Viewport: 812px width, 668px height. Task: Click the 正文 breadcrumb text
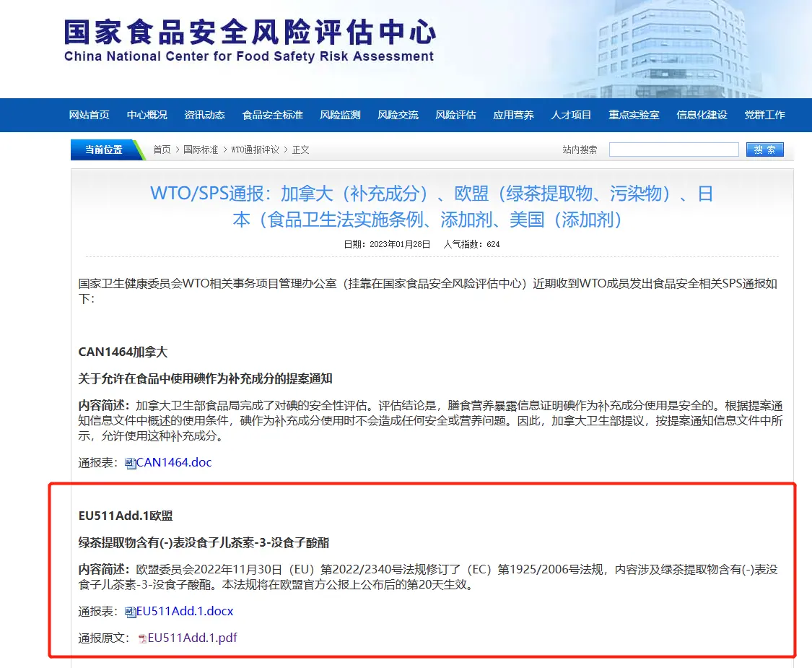[301, 149]
